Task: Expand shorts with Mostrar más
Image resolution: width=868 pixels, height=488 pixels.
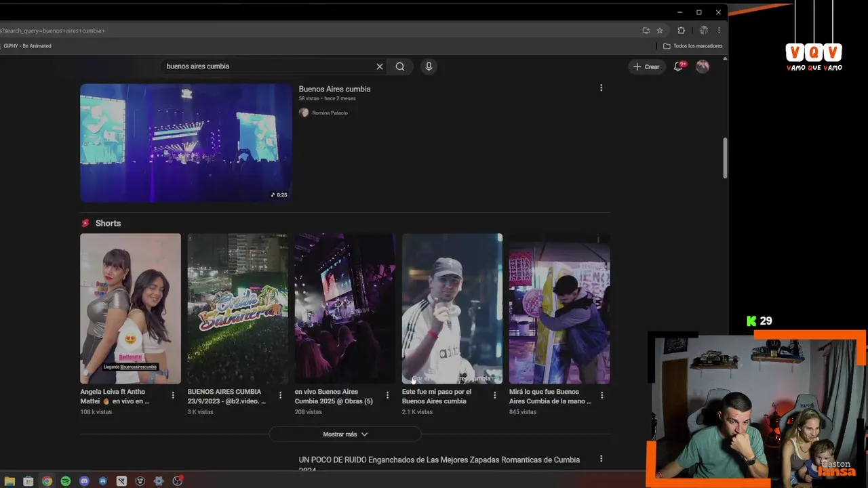Action: [x=345, y=434]
